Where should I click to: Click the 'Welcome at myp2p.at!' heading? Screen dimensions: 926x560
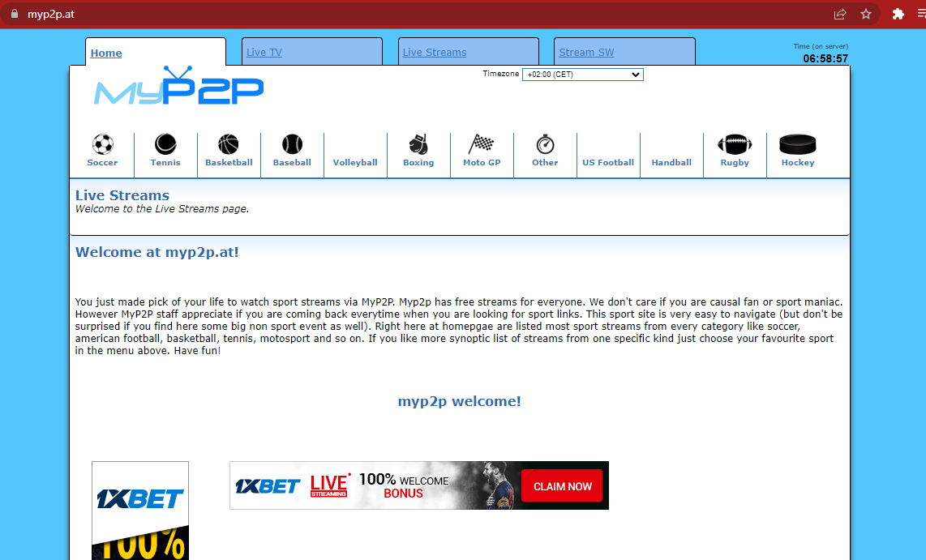157,252
